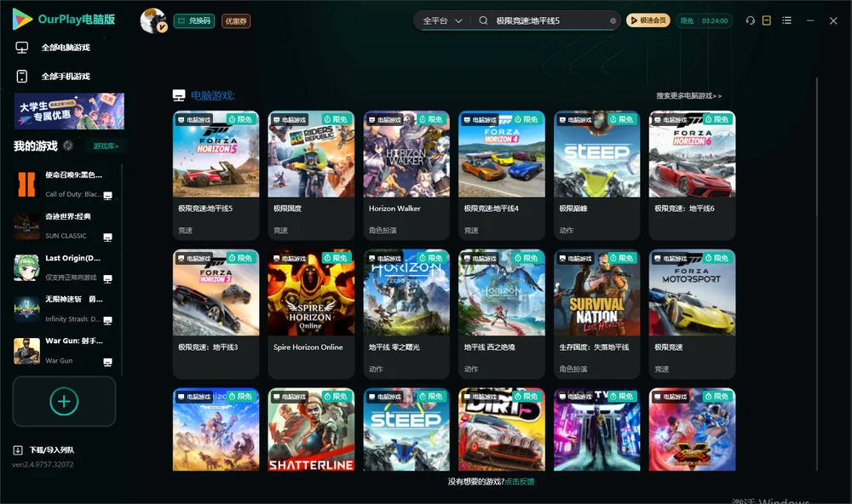Open the Forza Motorsport game card
This screenshot has width=852, height=504.
pos(692,314)
